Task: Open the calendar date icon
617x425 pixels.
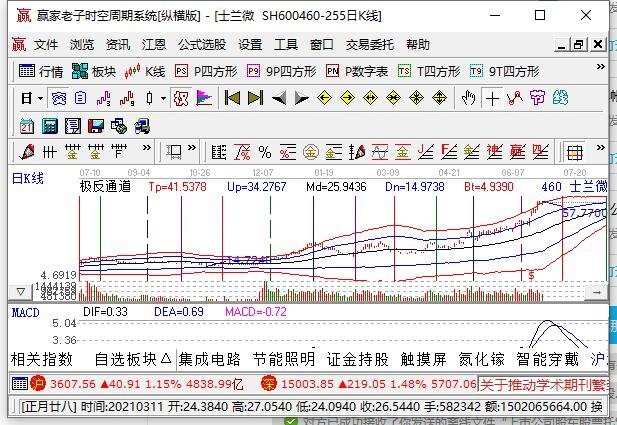Action: (x=27, y=126)
